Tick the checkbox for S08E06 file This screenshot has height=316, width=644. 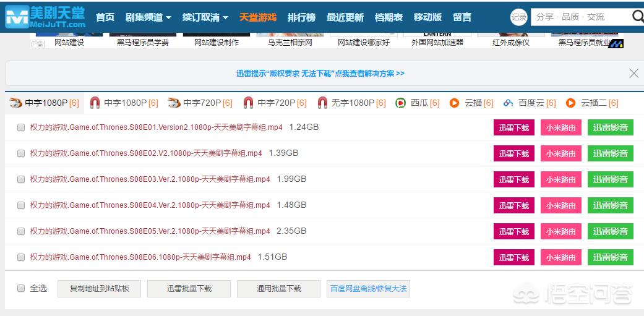click(x=21, y=257)
